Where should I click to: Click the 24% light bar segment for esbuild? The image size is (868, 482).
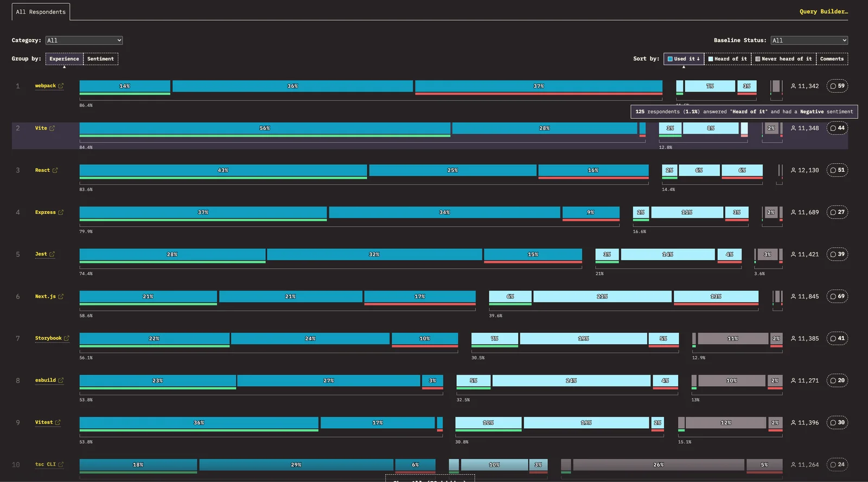pyautogui.click(x=571, y=381)
